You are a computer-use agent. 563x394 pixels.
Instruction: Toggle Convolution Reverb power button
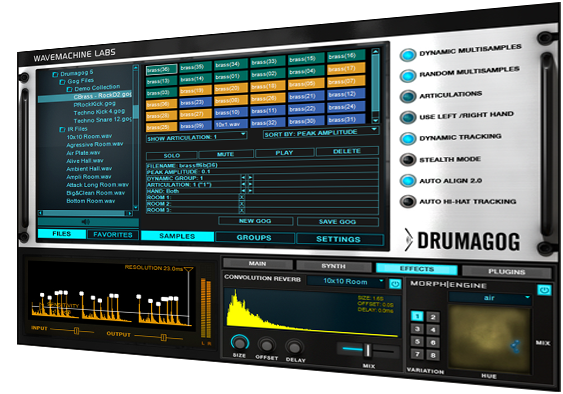point(395,284)
